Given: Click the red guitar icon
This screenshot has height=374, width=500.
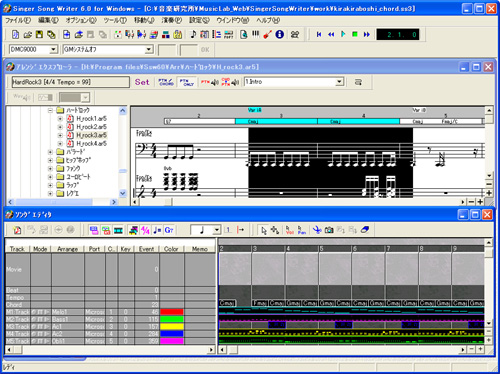Looking at the screenshot, I should [267, 34].
